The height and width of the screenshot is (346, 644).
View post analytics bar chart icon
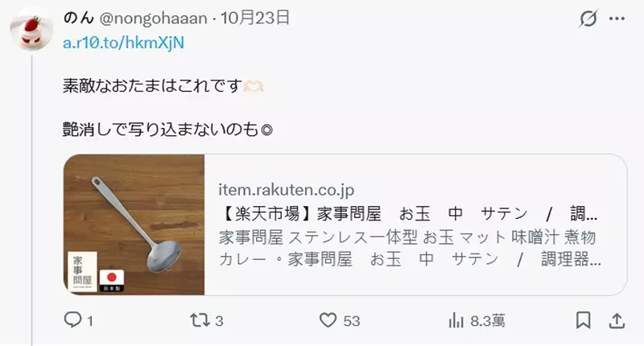pyautogui.click(x=456, y=320)
